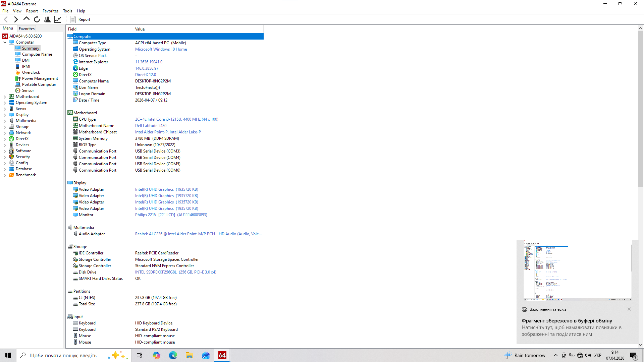Expand the Benchmark tree node
The width and height of the screenshot is (644, 362).
(5, 175)
